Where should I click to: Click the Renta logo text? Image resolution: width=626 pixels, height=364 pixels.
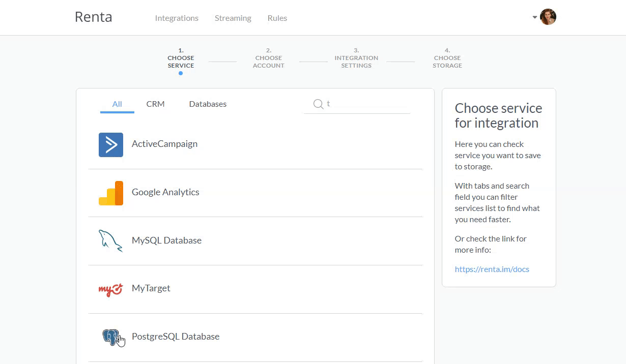pyautogui.click(x=94, y=17)
